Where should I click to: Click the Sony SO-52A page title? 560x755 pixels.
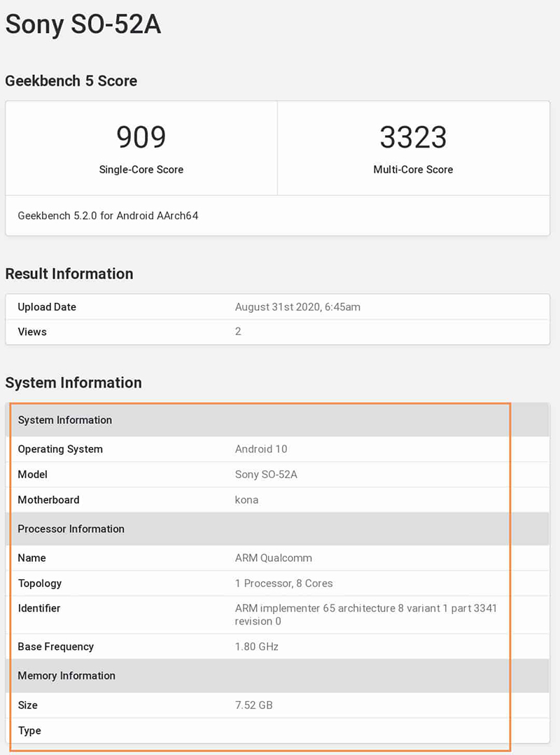click(x=83, y=24)
